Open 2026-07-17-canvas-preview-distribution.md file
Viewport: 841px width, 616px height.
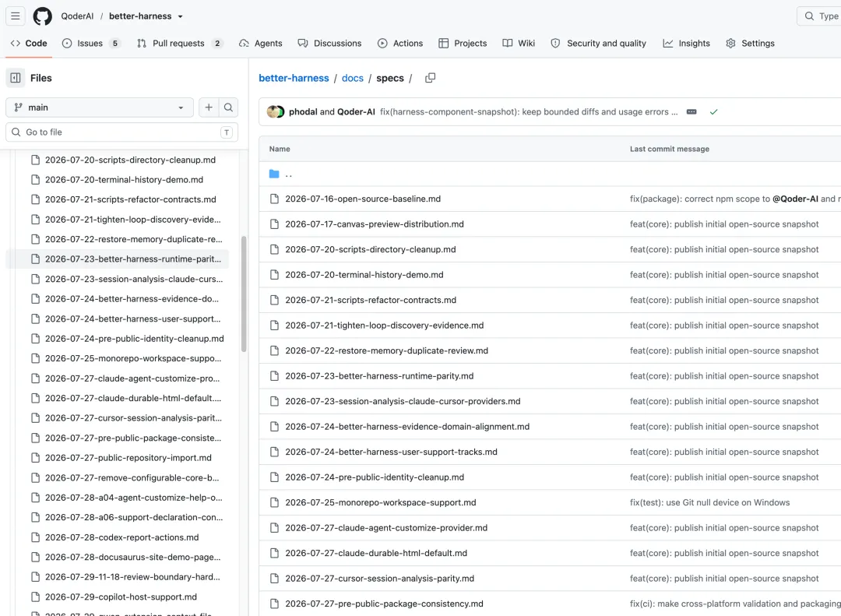(x=375, y=224)
